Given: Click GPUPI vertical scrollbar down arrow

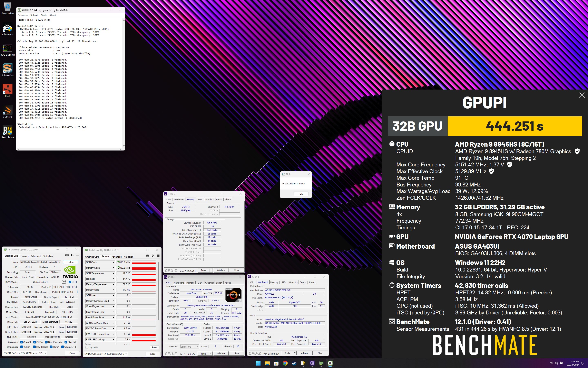Looking at the screenshot, I should point(124,146).
